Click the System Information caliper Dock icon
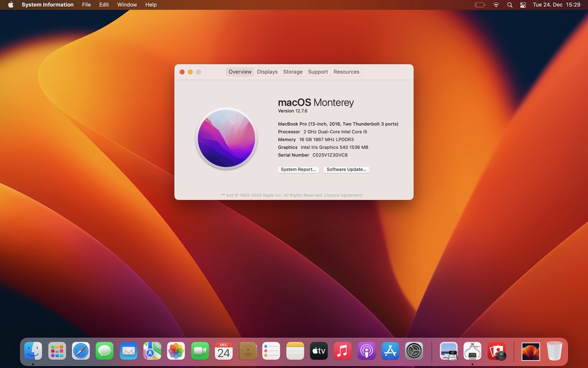The height and width of the screenshot is (368, 588). (472, 351)
